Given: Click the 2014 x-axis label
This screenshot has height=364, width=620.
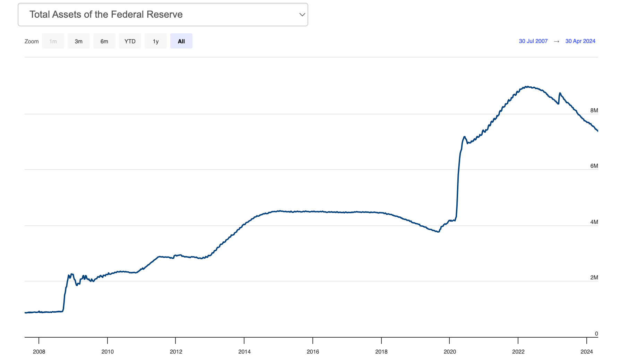Looking at the screenshot, I should click(244, 352).
